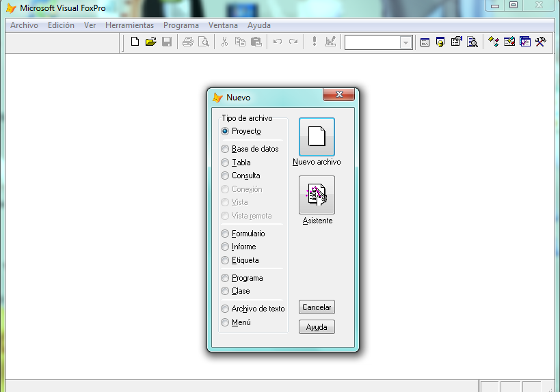Open the Edición menu
Viewport: 560px width, 392px height.
coord(61,25)
